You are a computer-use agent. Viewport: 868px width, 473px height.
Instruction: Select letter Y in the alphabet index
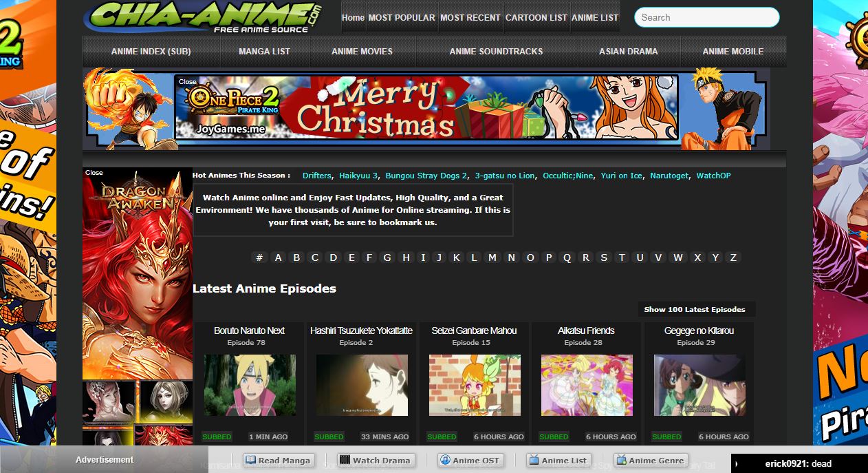tap(715, 257)
